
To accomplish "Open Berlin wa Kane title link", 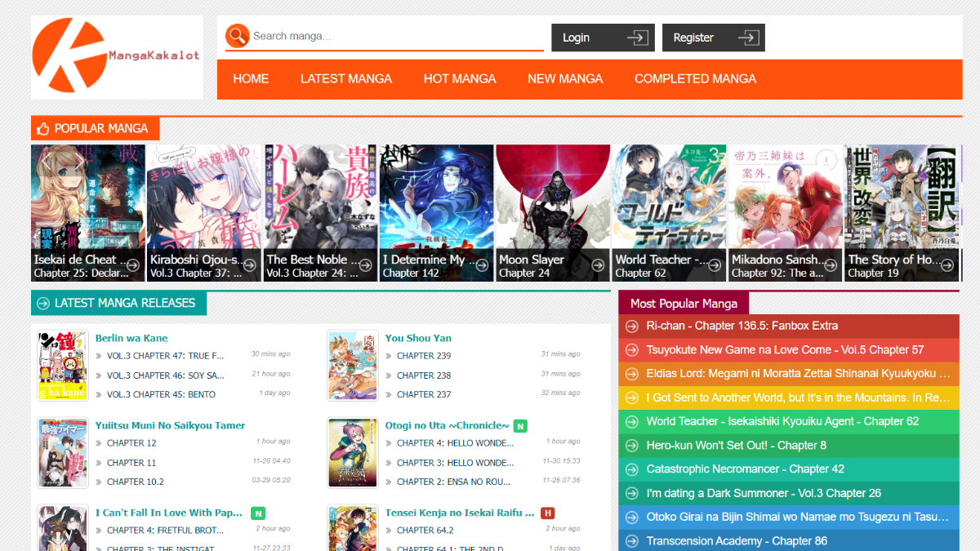I will click(x=131, y=338).
